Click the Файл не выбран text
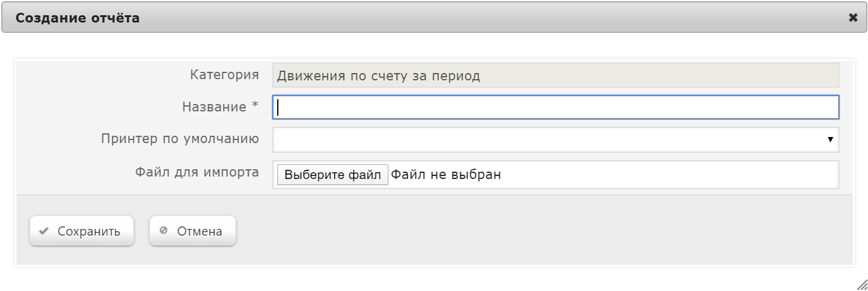The image size is (868, 291). point(446,175)
